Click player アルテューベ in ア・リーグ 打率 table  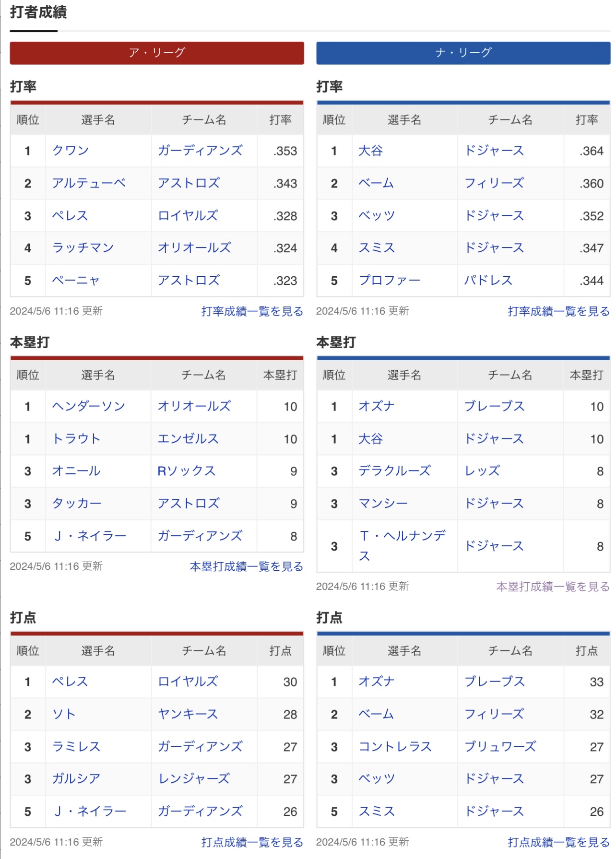coord(89,183)
